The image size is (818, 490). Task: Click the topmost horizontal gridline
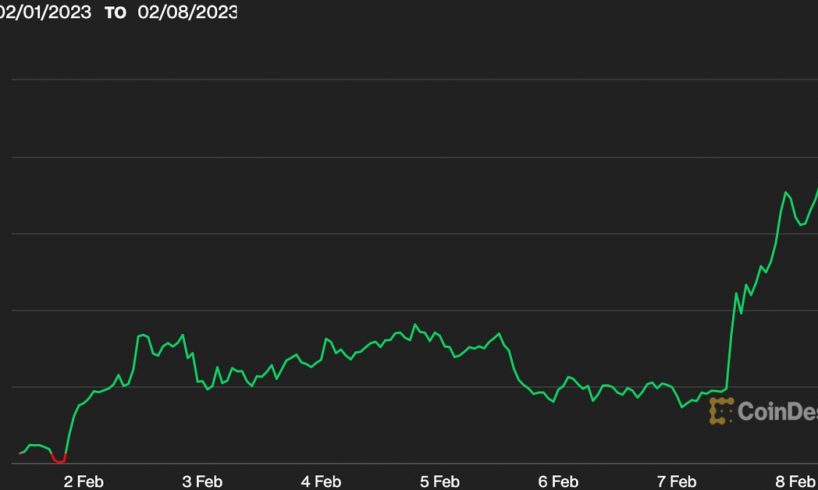point(409,79)
